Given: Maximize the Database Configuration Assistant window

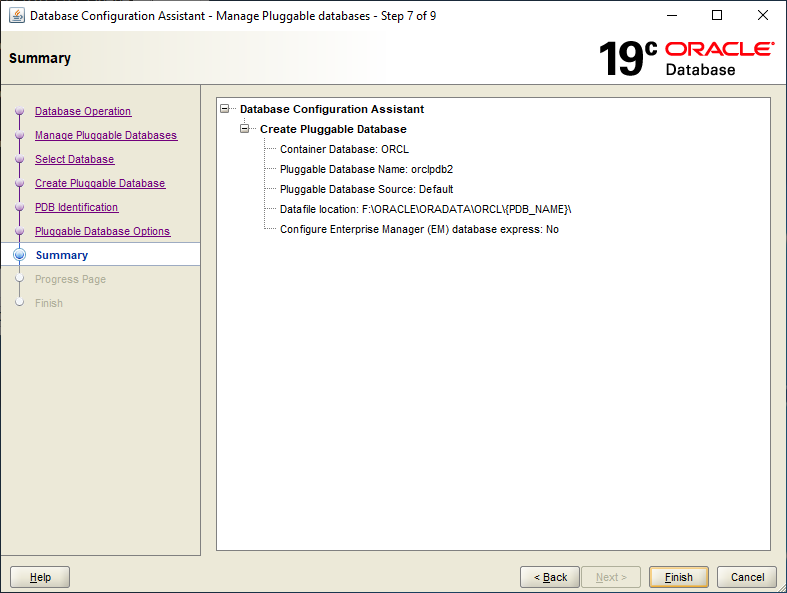Looking at the screenshot, I should [717, 16].
